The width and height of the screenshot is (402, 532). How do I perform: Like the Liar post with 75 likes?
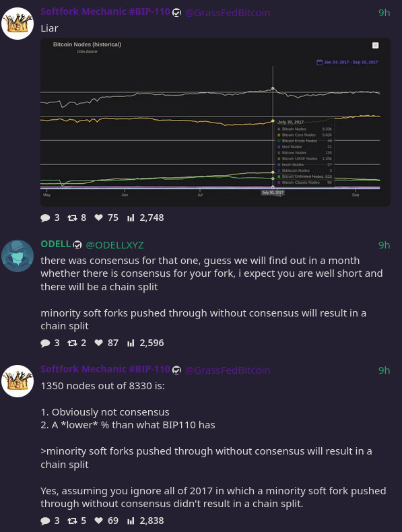click(106, 218)
